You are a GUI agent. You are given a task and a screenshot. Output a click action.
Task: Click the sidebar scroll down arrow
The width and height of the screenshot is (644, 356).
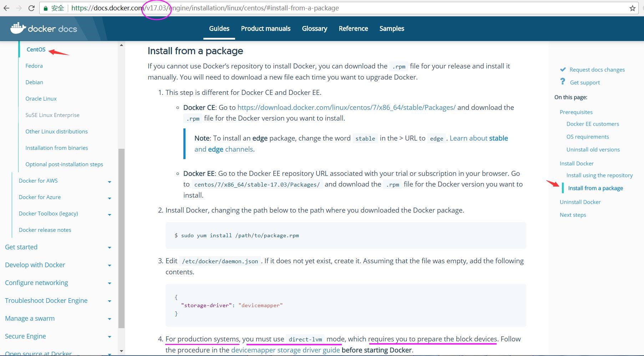(x=121, y=351)
